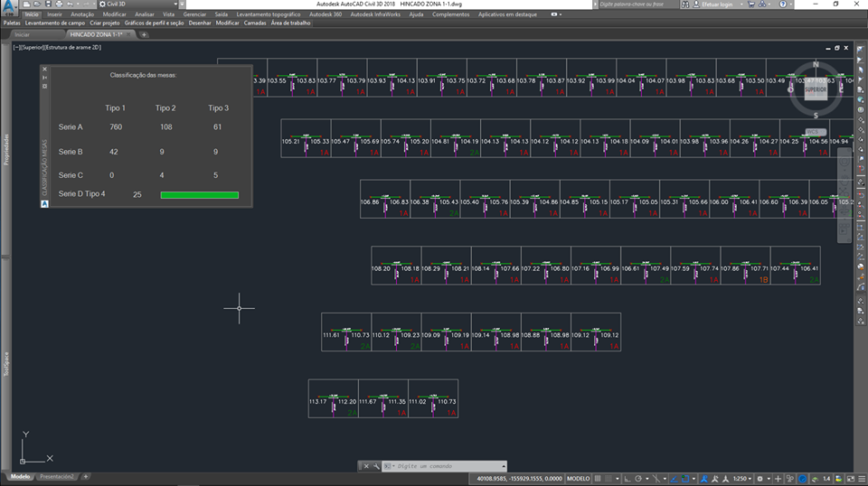The width and height of the screenshot is (868, 486).
Task: Click the viewport label [Superior]
Action: point(33,48)
